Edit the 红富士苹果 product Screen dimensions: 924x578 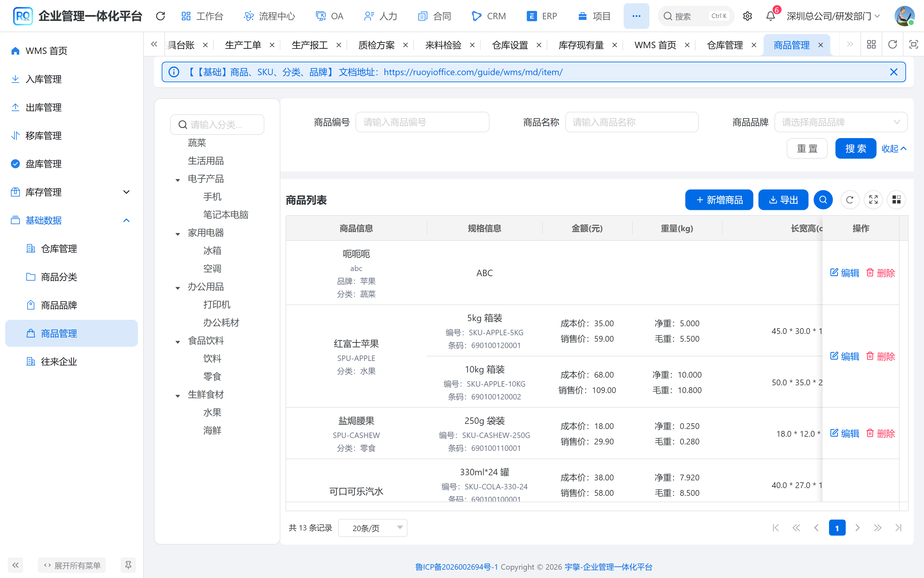pos(844,356)
